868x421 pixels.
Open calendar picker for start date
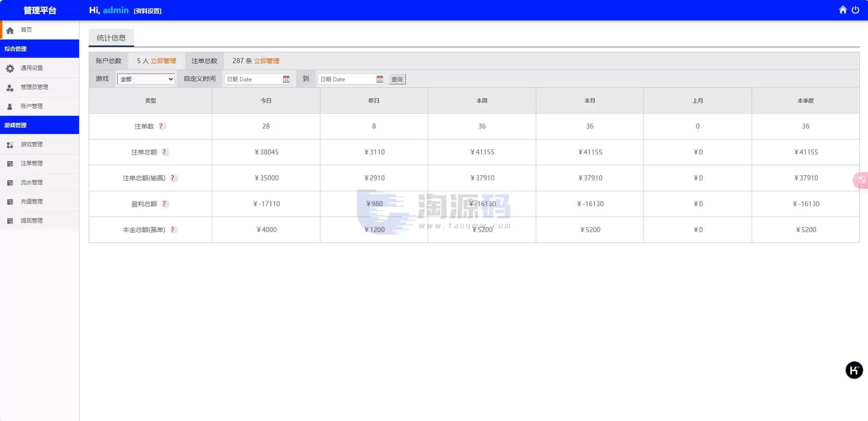pyautogui.click(x=286, y=79)
